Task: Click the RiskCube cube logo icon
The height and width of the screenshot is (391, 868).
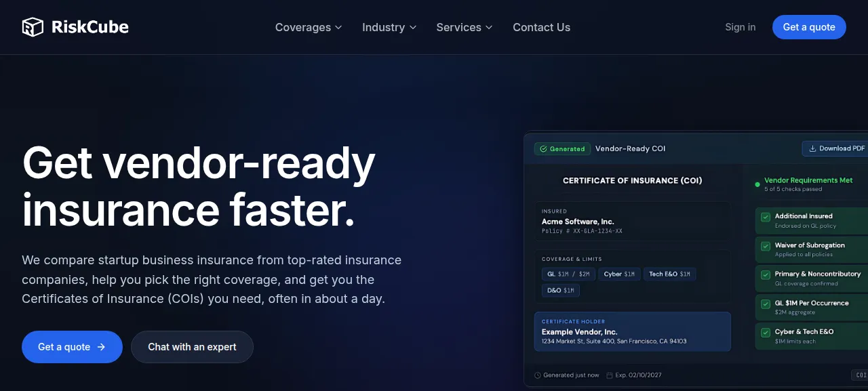Action: coord(33,27)
